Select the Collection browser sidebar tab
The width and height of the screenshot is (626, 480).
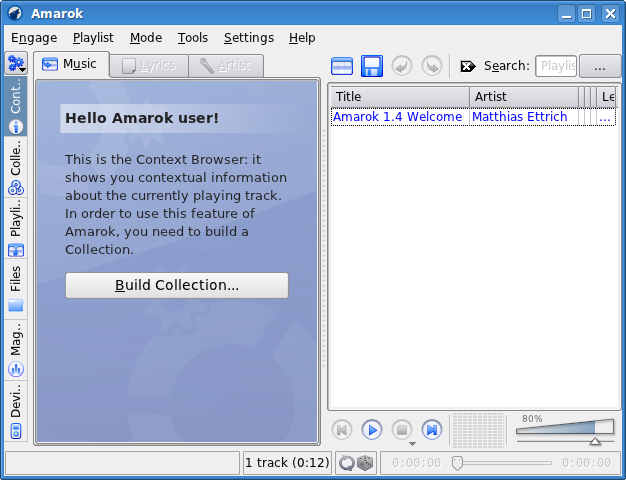pyautogui.click(x=16, y=167)
